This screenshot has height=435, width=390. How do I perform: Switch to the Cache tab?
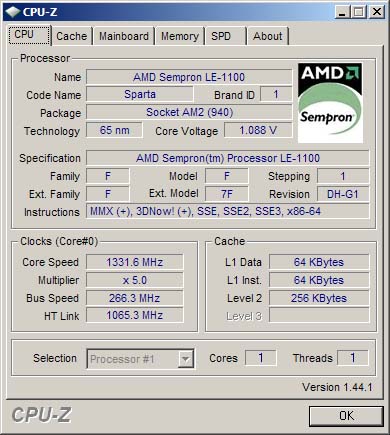pyautogui.click(x=71, y=36)
